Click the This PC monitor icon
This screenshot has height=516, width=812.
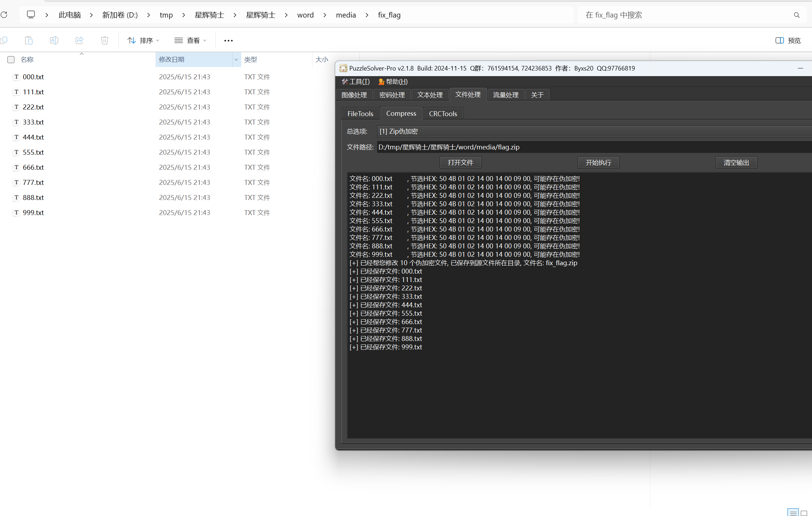[31, 15]
